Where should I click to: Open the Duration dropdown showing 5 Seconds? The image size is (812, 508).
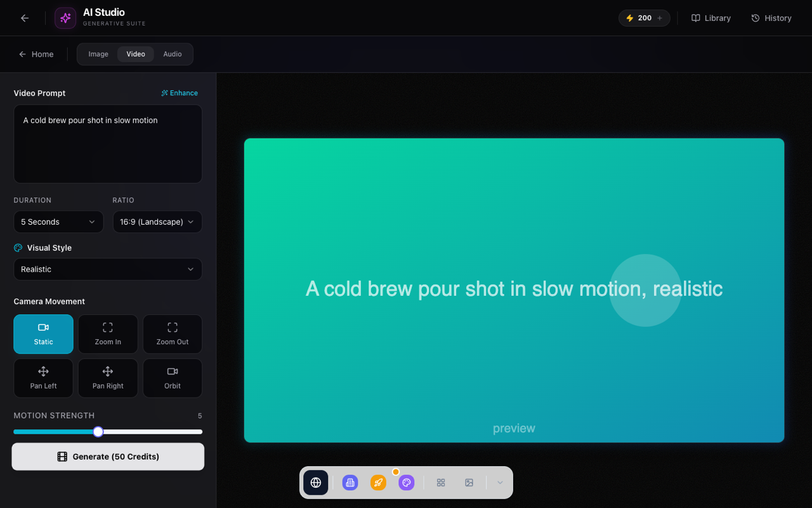click(x=58, y=222)
